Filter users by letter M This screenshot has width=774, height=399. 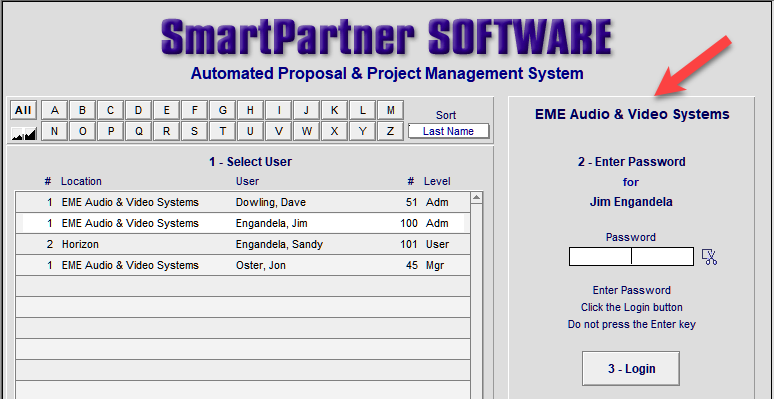coord(390,110)
